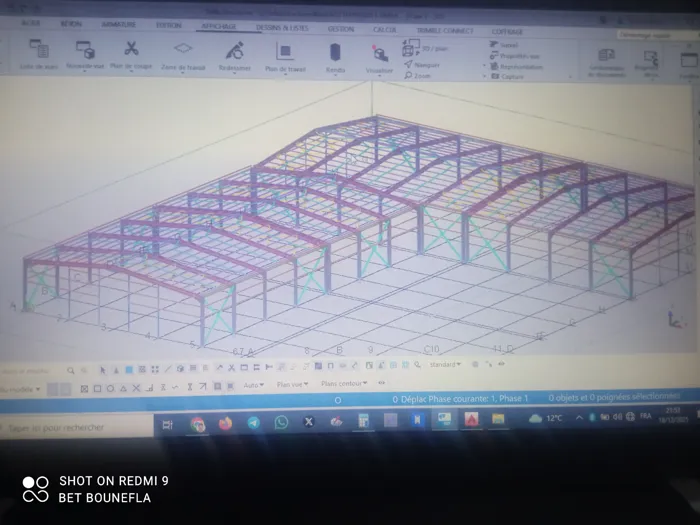This screenshot has height=525, width=700.
Task: Toggle the Naviguer mode in the ribbon
Action: [425, 63]
